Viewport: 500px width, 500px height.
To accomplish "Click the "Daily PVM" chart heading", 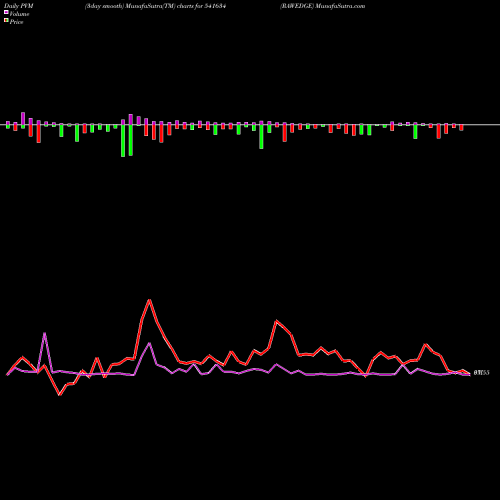I will pos(19,6).
